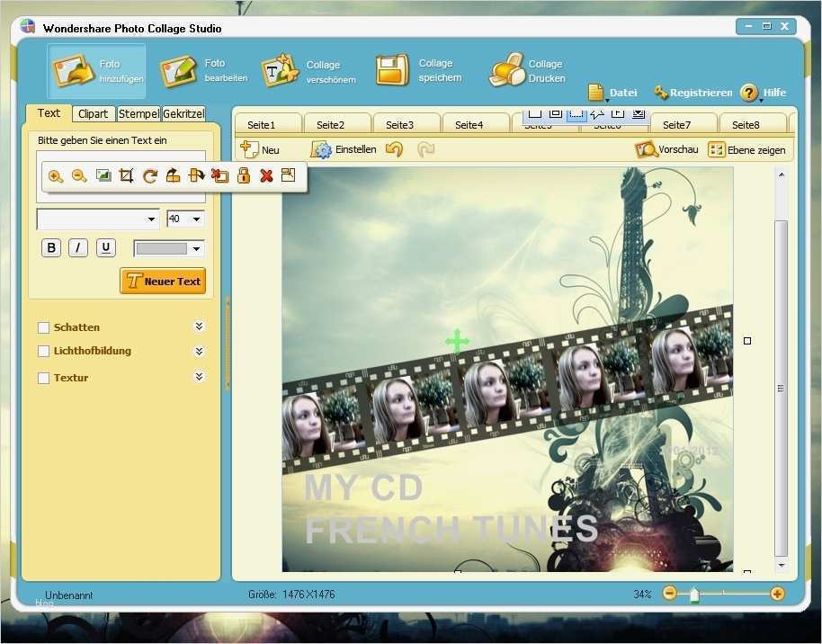Open the Einstellen gear settings
The image size is (822, 644).
[x=344, y=149]
